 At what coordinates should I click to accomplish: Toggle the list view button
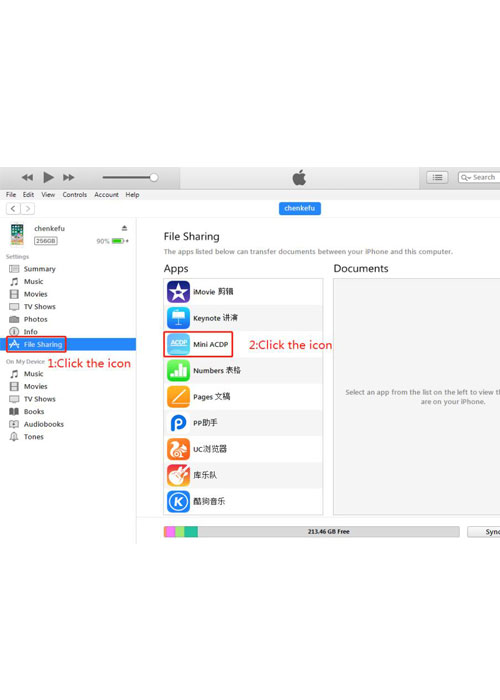[437, 177]
